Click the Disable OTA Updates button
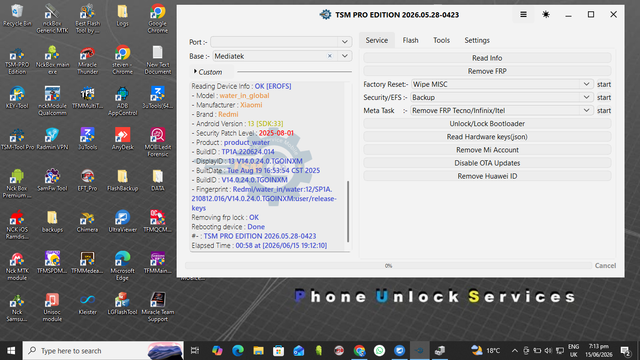The width and height of the screenshot is (640, 360). 487,163
